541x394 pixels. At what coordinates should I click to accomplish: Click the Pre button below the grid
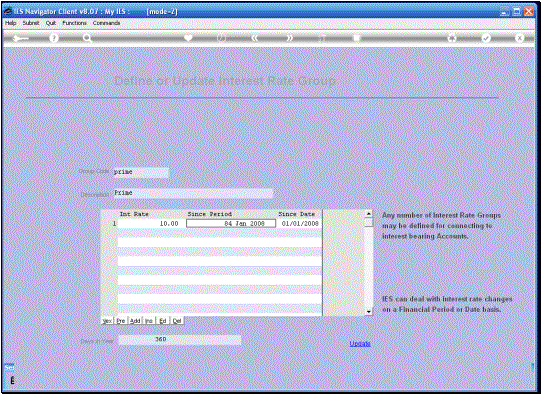pyautogui.click(x=120, y=321)
